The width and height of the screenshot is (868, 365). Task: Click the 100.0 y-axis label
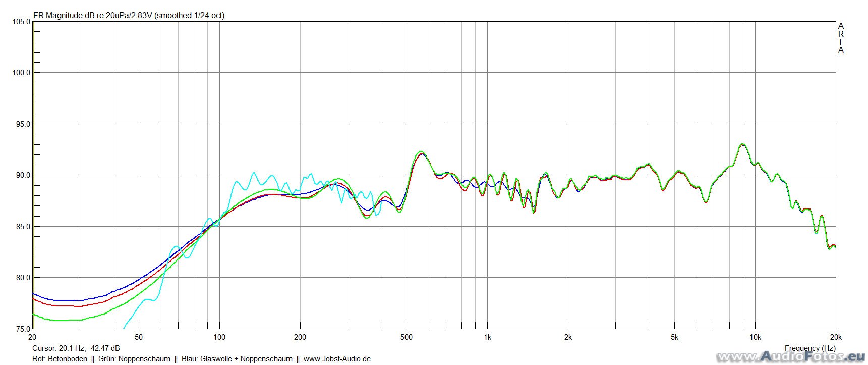(21, 73)
